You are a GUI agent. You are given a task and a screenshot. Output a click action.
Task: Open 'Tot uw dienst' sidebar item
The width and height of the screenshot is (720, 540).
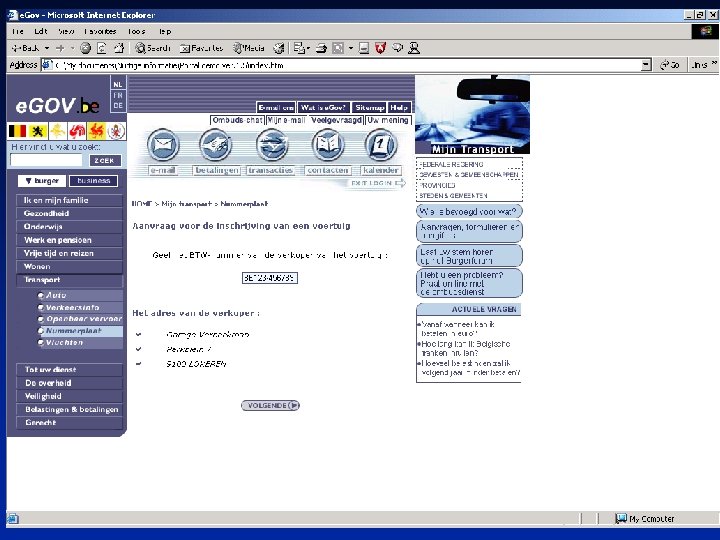69,370
